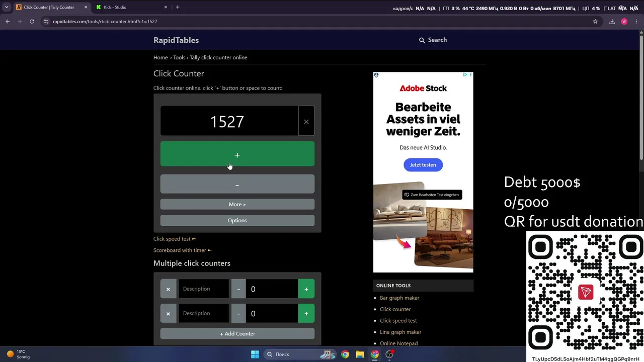
Task: Open Tally click counter online breadcrumb link
Action: pos(218,57)
